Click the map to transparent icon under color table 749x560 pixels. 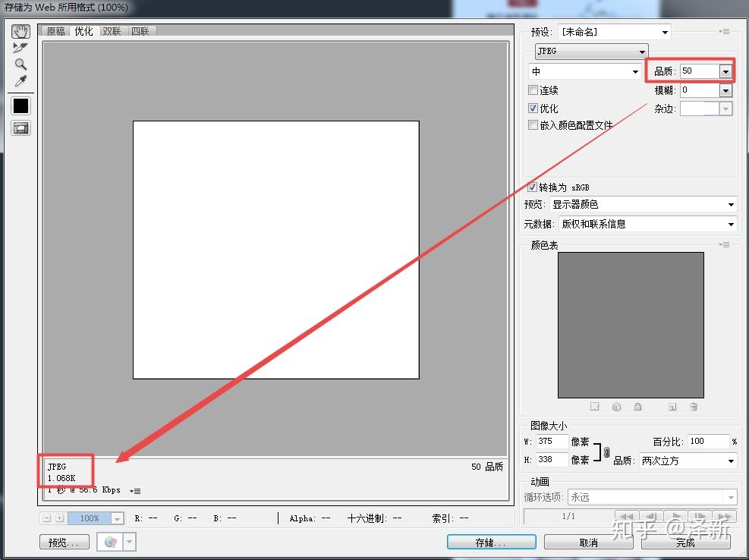594,407
